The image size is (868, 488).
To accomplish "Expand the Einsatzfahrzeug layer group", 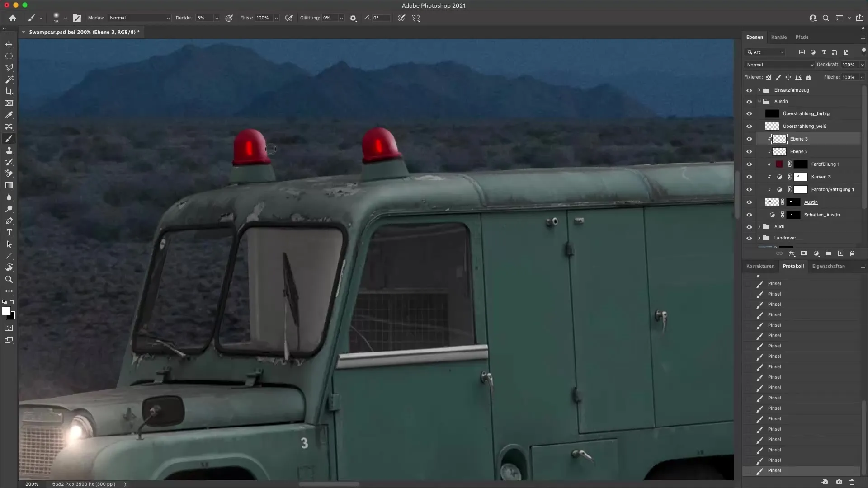I will point(759,90).
